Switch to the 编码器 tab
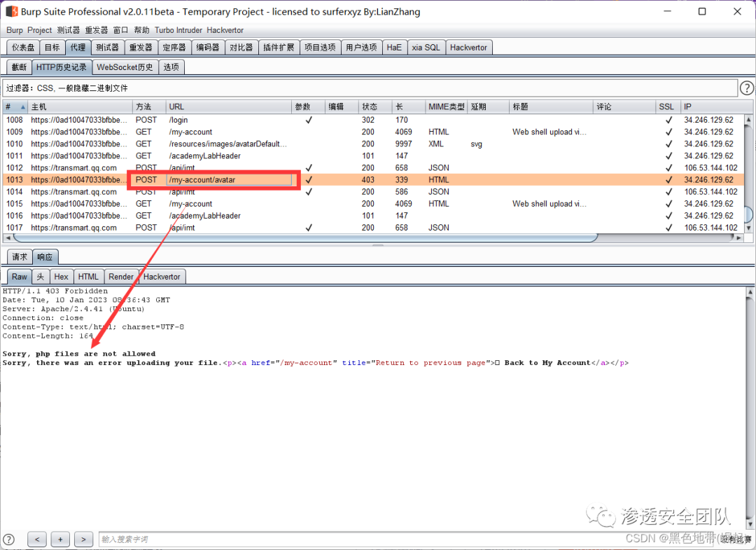Image resolution: width=756 pixels, height=550 pixels. coord(208,47)
